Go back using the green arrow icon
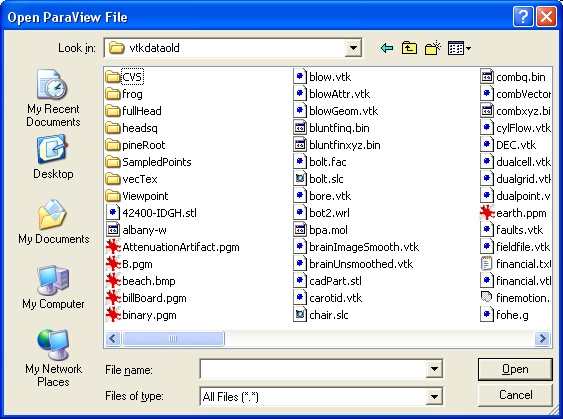 387,48
